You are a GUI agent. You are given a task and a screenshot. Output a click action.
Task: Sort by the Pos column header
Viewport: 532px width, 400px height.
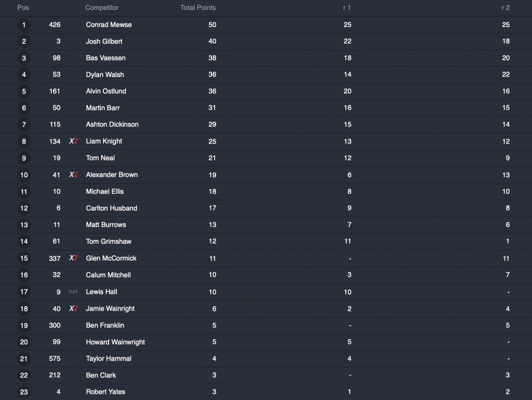[x=23, y=8]
